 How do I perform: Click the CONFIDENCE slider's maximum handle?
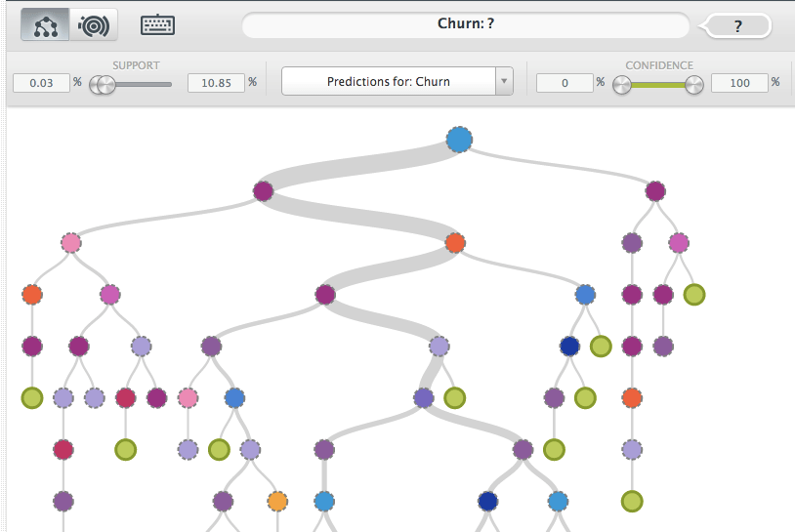click(x=694, y=85)
